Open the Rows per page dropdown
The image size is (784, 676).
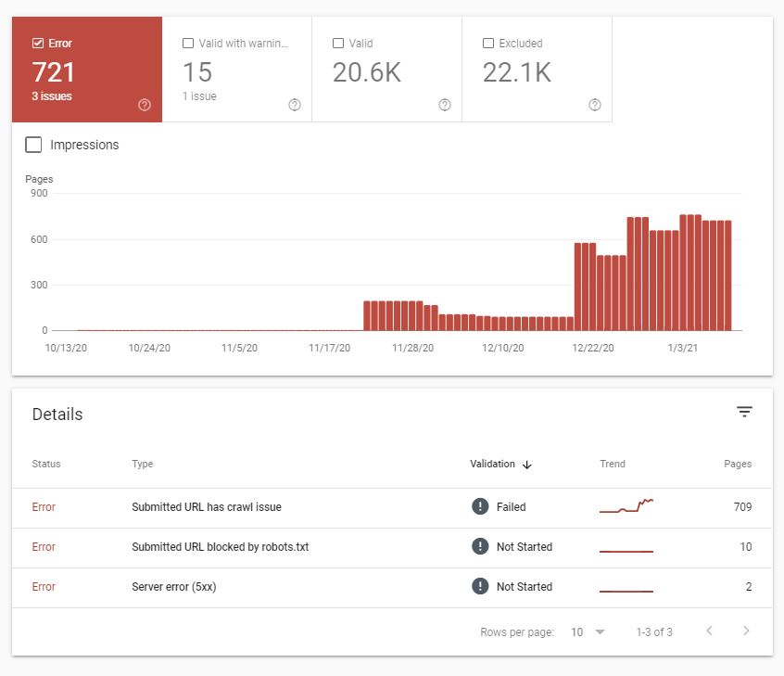(x=588, y=632)
